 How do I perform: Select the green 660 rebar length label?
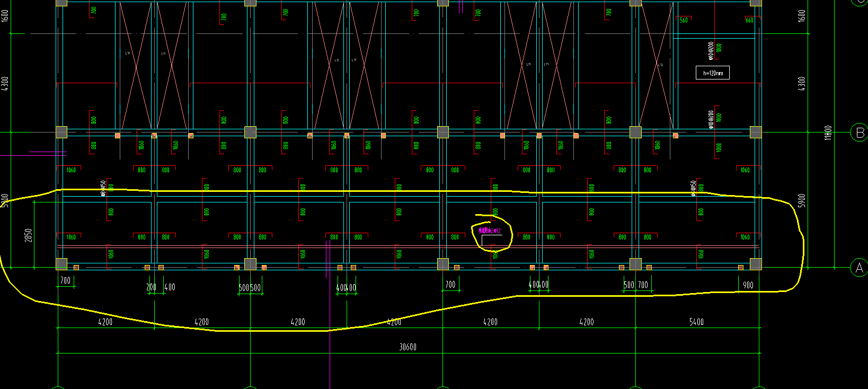click(749, 20)
